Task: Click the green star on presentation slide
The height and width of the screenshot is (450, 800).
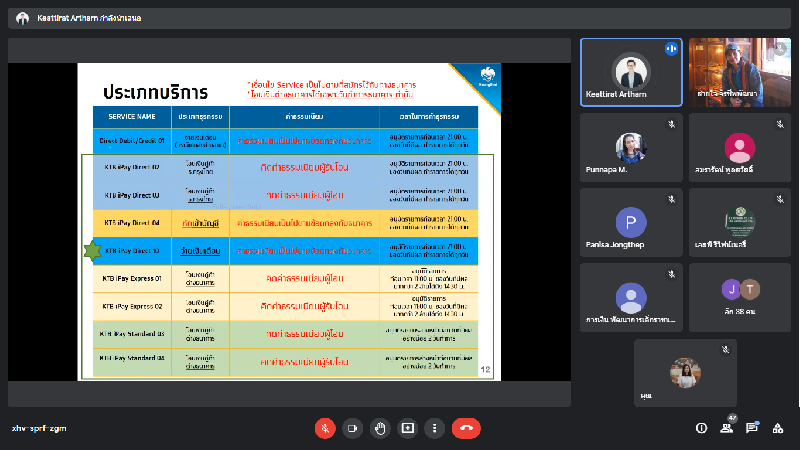Action: [x=91, y=249]
